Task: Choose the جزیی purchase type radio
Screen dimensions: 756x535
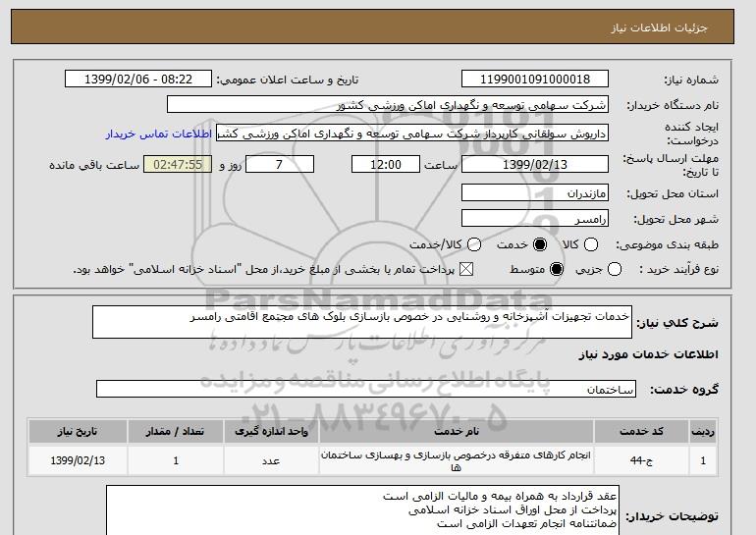Action: 615,269
